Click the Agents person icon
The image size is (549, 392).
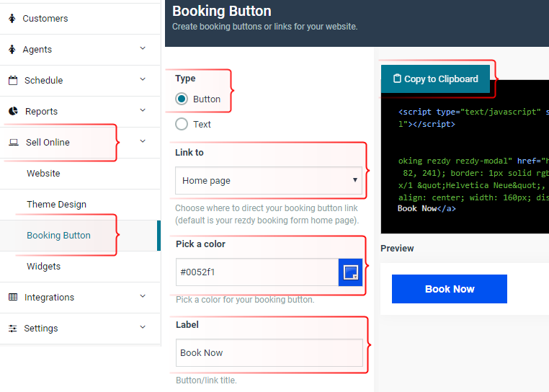(12, 50)
